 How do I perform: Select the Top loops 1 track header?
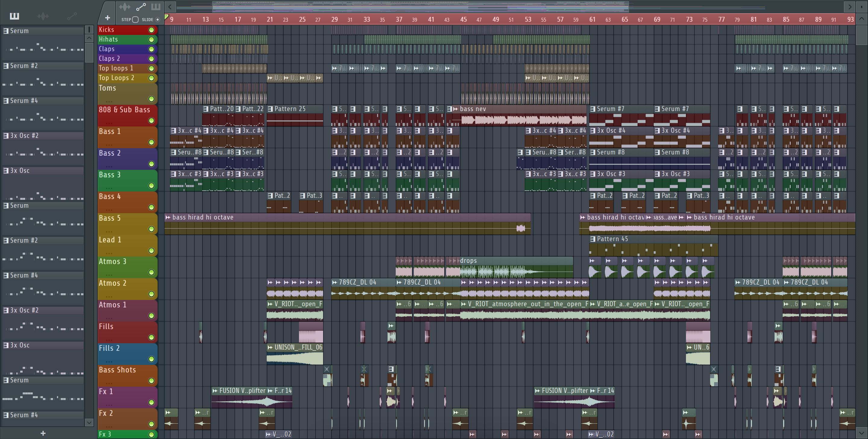127,68
